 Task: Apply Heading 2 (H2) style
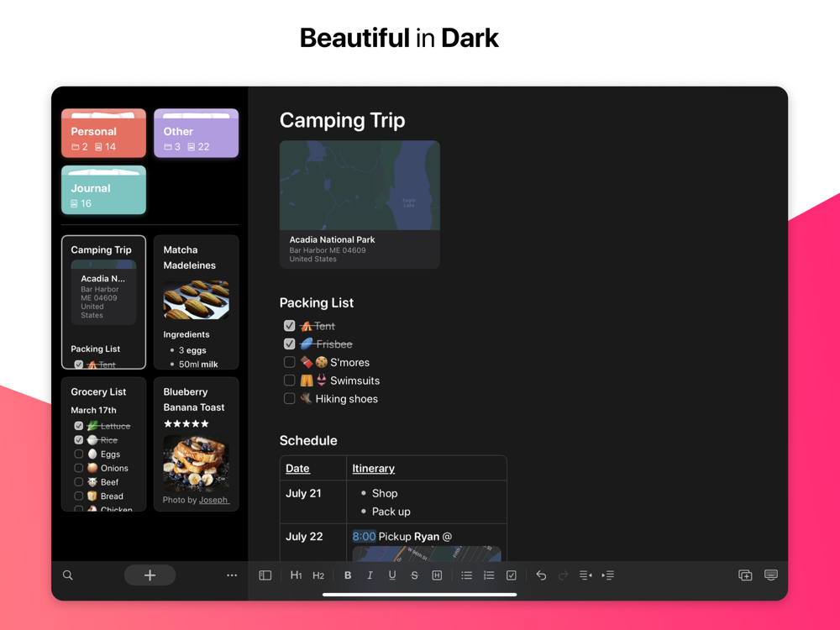tap(318, 575)
